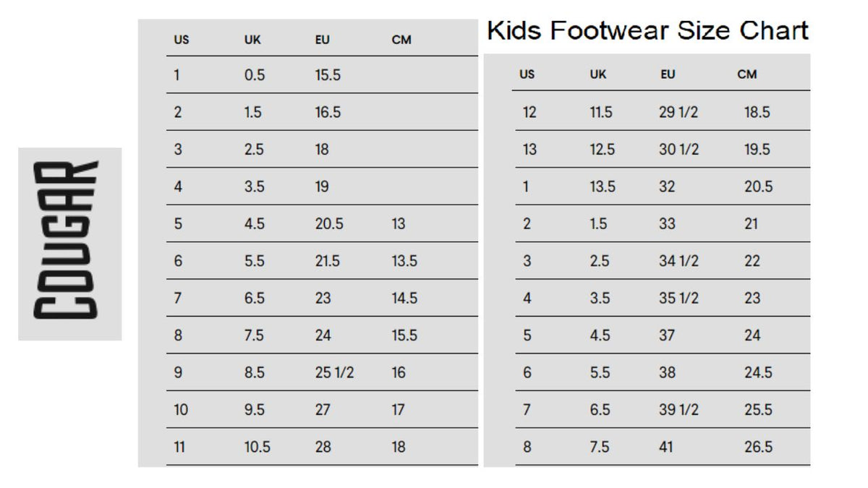This screenshot has width=868, height=488.
Task: Click the EU 41 cell
Action: (x=666, y=448)
